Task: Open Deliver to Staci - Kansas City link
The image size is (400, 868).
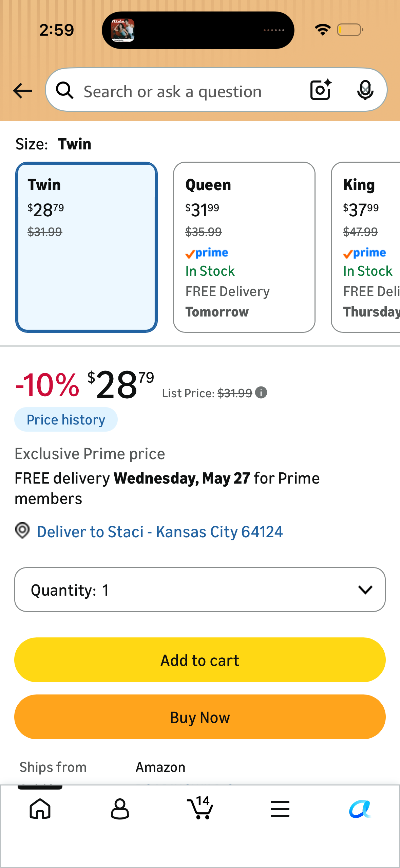Action: [x=160, y=532]
